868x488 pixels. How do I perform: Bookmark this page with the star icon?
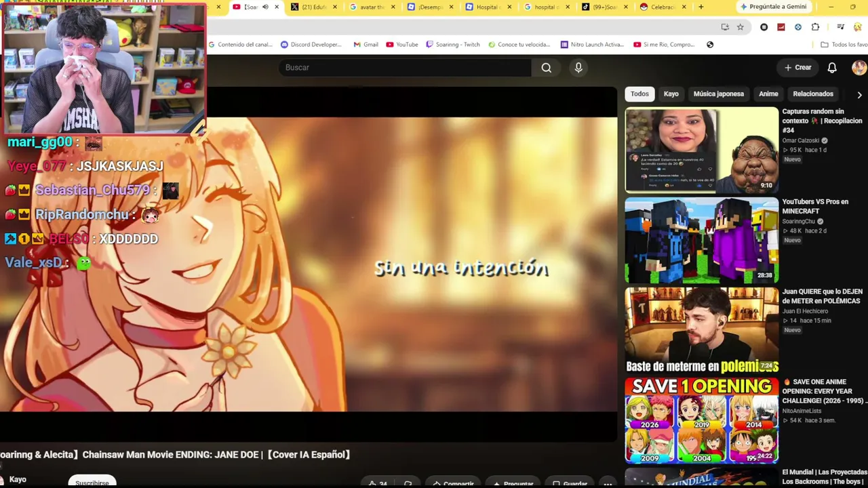(x=741, y=27)
